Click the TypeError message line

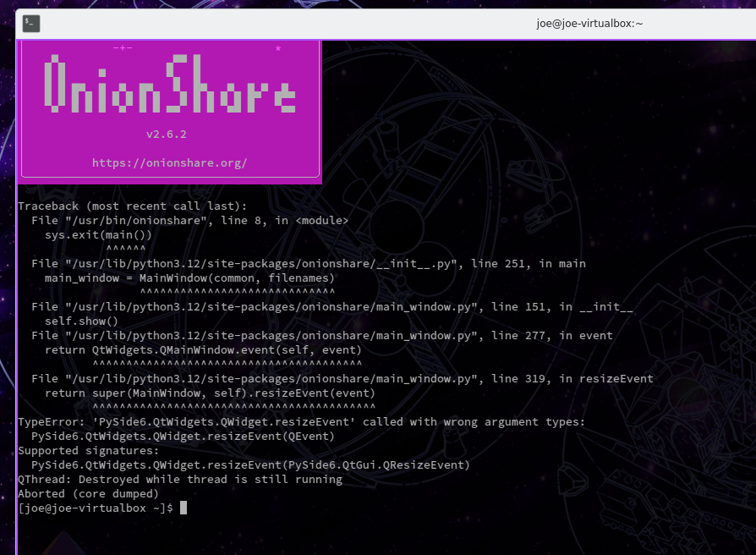click(x=301, y=422)
